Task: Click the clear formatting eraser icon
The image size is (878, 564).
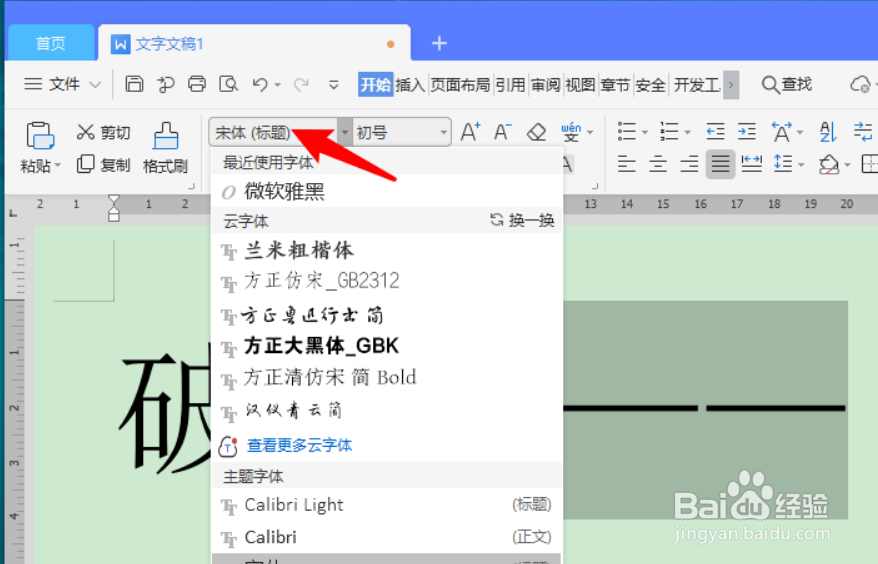Action: 536,133
